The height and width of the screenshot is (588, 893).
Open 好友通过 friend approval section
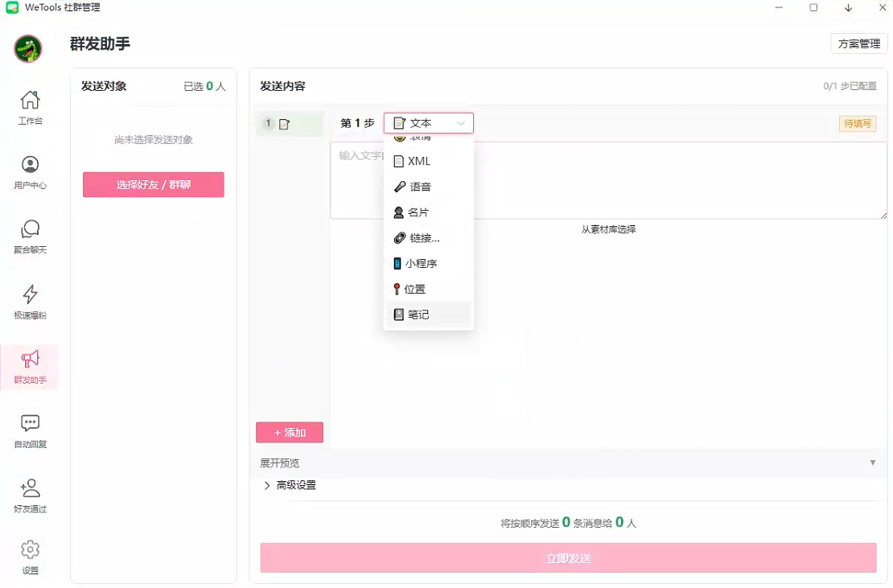point(30,496)
